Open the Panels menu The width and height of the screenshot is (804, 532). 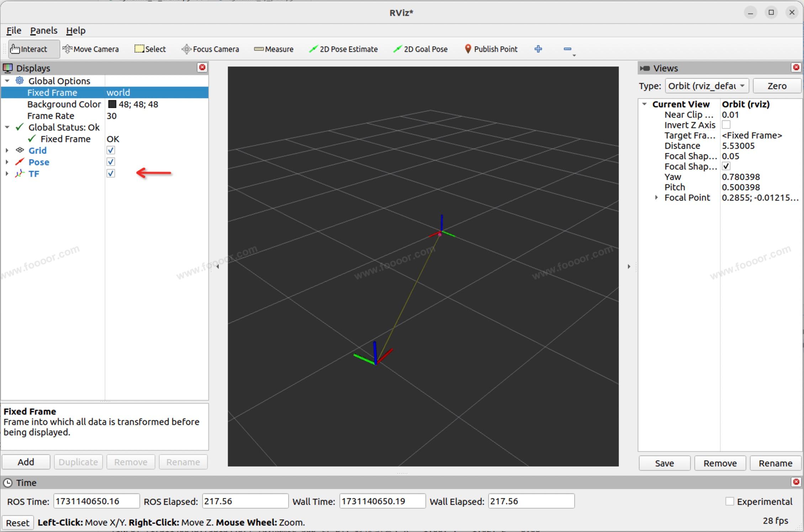43,31
